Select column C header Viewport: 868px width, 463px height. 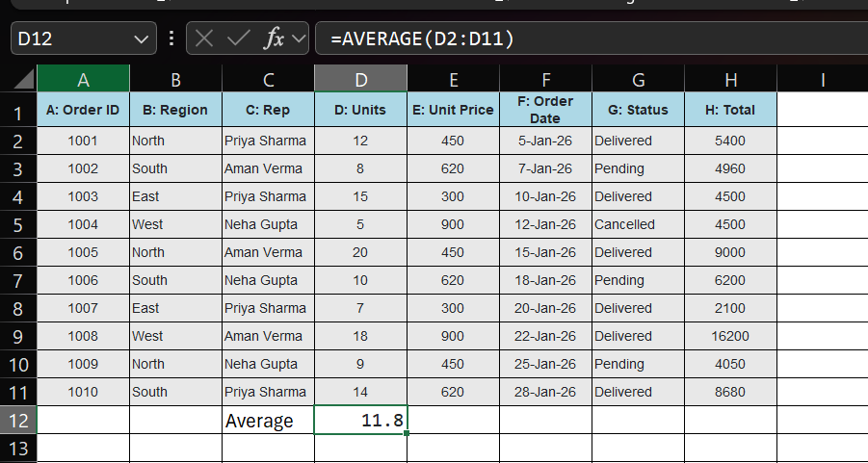tap(268, 80)
